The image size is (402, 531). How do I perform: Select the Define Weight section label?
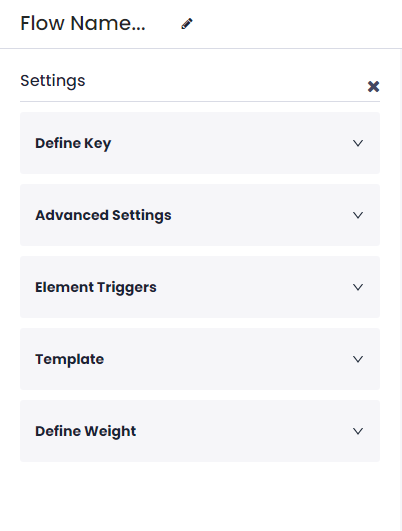[86, 432]
